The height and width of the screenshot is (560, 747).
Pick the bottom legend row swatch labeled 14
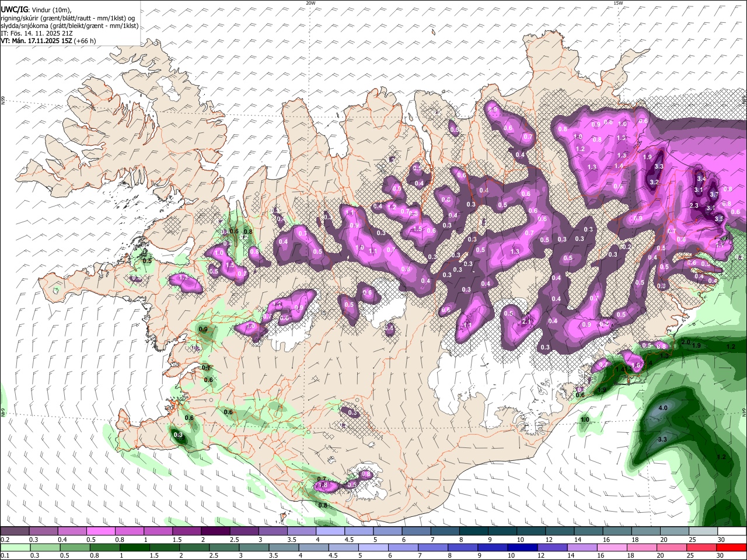pyautogui.click(x=582, y=548)
